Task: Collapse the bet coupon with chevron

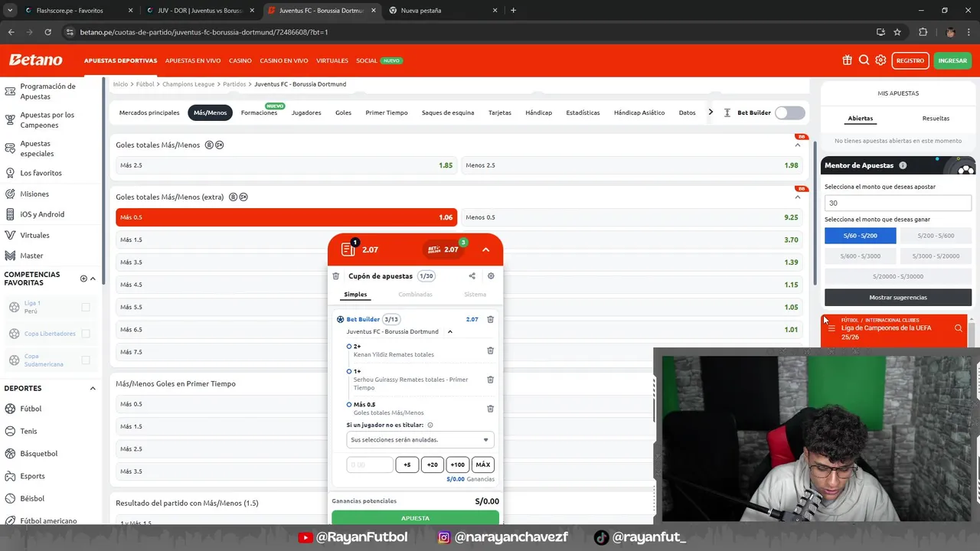Action: pyautogui.click(x=485, y=249)
